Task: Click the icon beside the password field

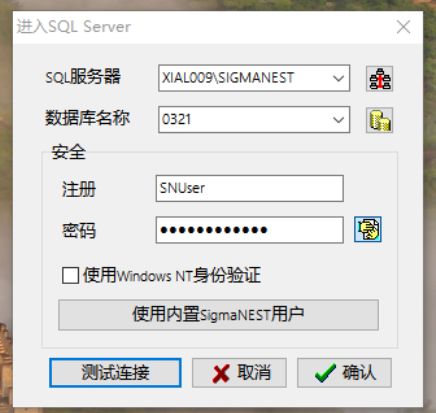Action: pos(368,230)
